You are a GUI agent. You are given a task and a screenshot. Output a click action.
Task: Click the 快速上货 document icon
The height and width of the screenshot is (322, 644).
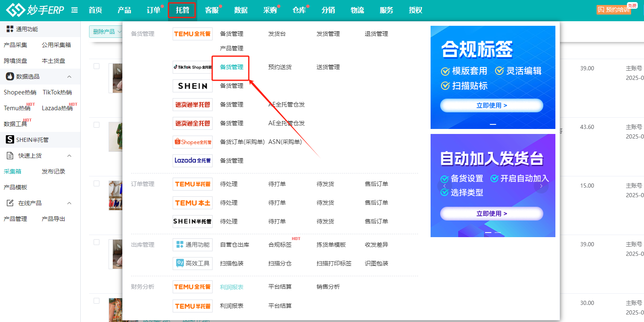click(x=10, y=156)
